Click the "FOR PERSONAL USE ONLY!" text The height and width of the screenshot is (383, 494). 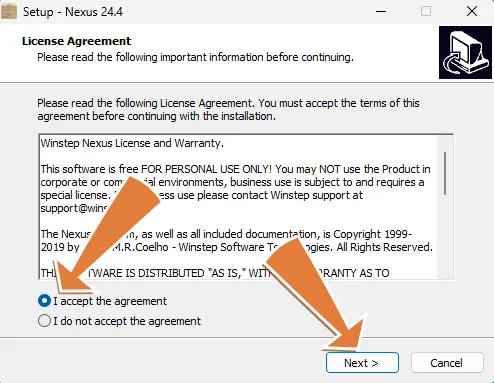(206, 169)
